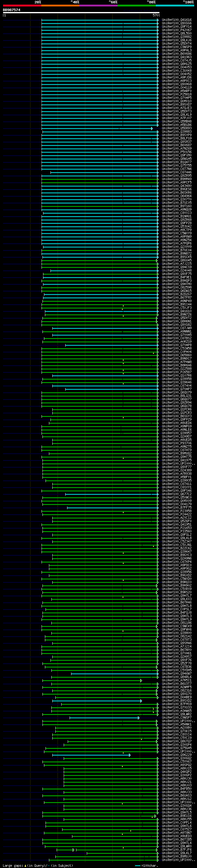Open hit UniRef100_P26587
Viewport: 197px width, 868px height.
(x=177, y=372)
